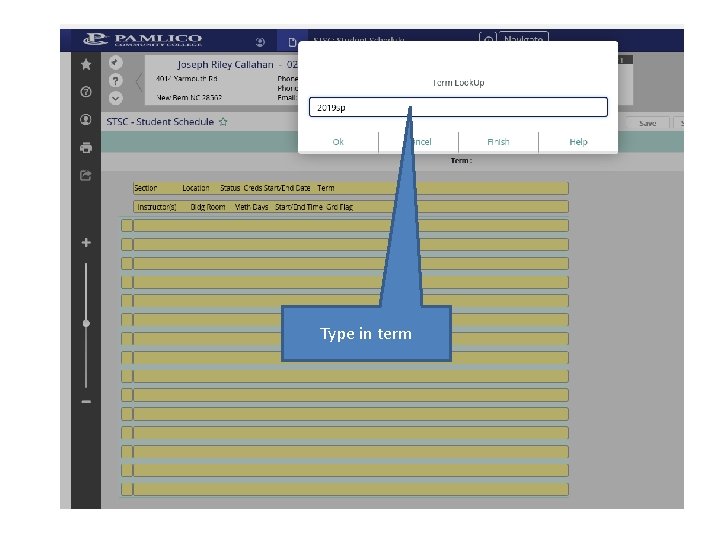Click Help in Term LookUp dialog
Viewport: 720px width, 540px height.
tap(578, 142)
